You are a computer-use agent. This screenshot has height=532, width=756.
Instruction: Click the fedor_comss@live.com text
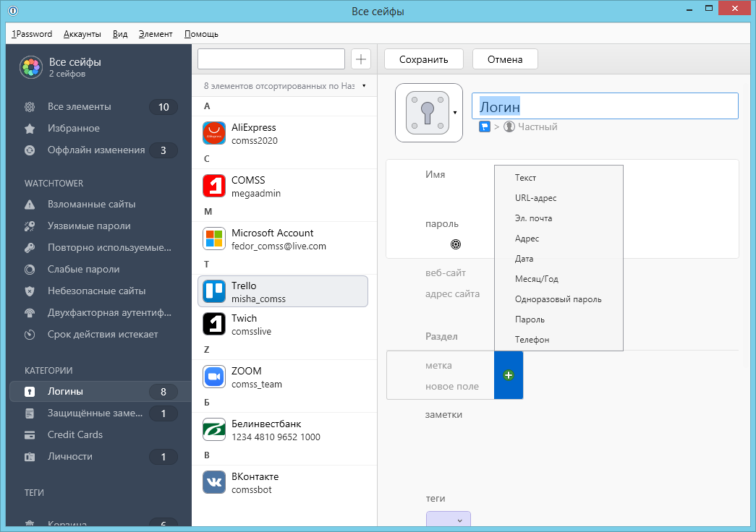(x=279, y=246)
